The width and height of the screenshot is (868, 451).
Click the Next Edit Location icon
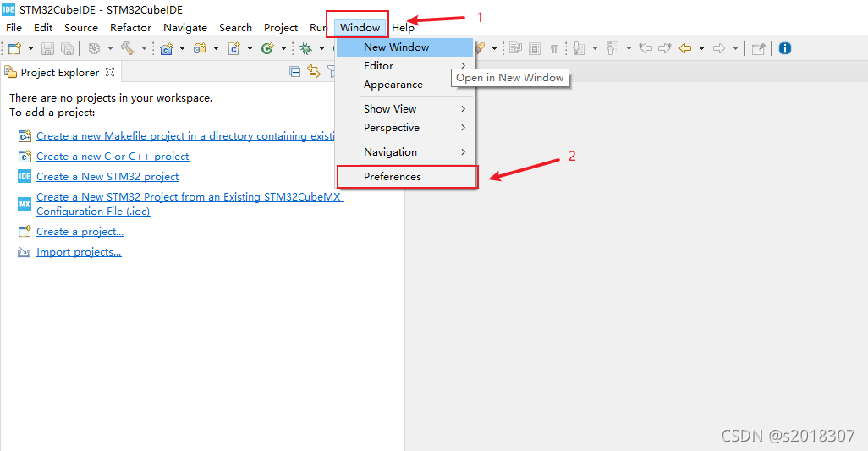665,49
